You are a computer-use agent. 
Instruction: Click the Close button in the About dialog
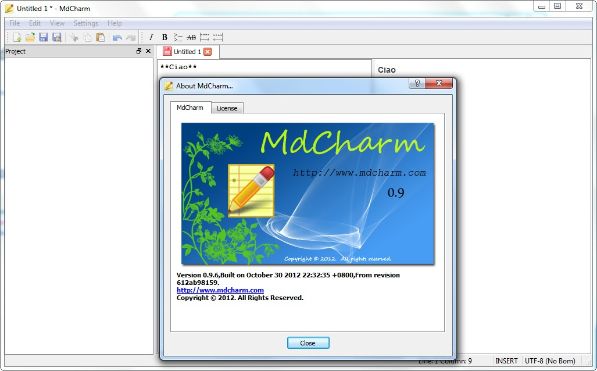click(308, 343)
